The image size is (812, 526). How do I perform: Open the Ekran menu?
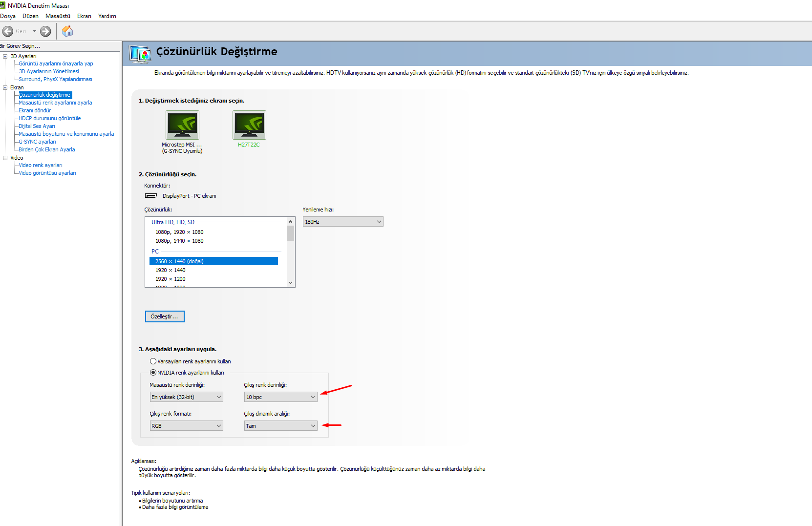[x=84, y=16]
